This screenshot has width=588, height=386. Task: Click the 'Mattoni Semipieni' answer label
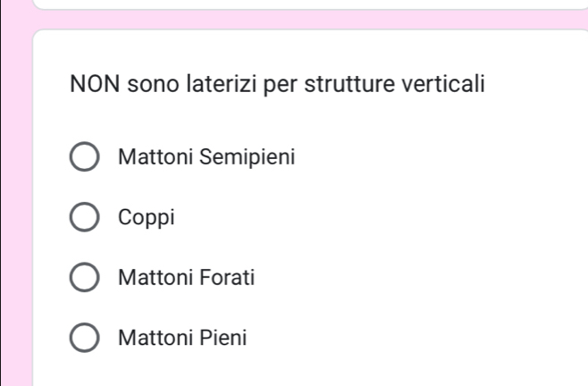(206, 157)
